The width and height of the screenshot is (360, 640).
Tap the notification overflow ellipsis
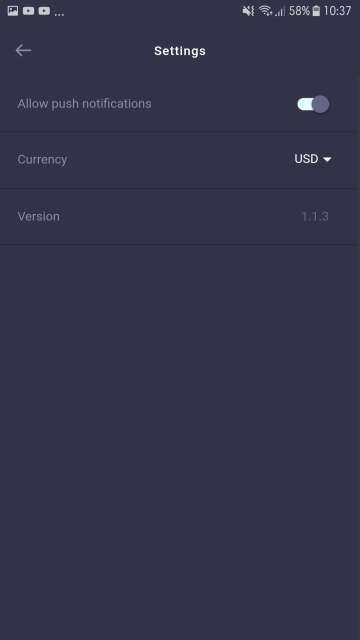point(59,13)
